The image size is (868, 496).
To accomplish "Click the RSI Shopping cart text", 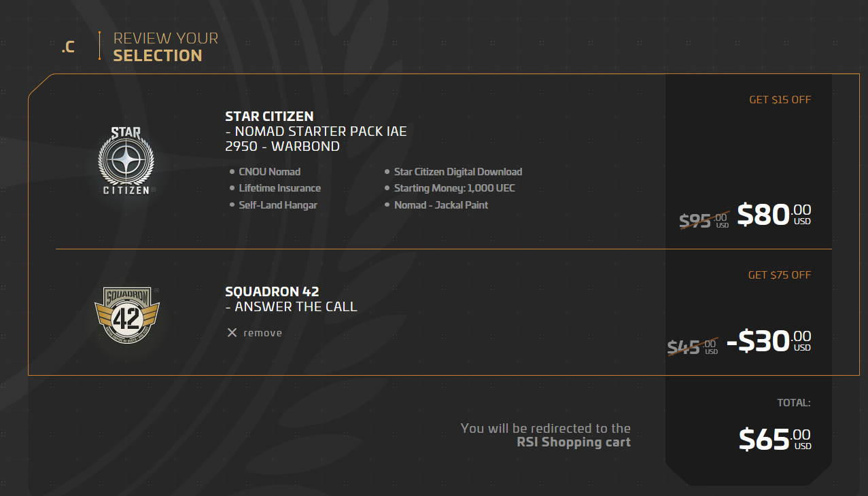I will (x=573, y=442).
